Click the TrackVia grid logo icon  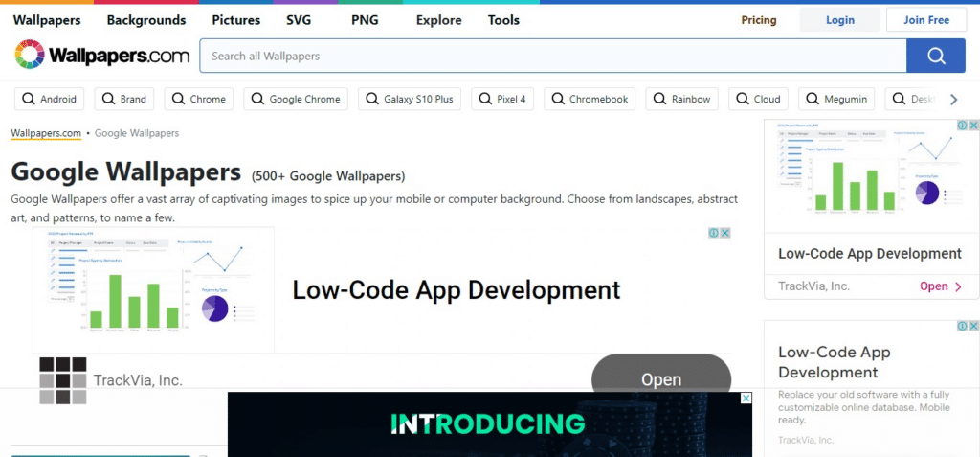(62, 380)
